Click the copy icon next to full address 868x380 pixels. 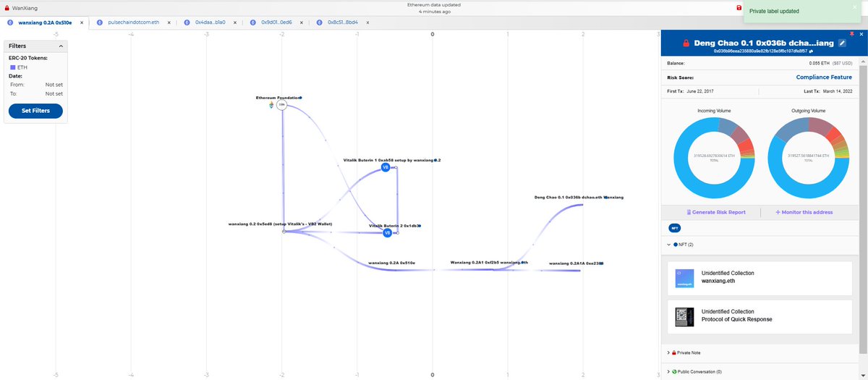tap(811, 52)
